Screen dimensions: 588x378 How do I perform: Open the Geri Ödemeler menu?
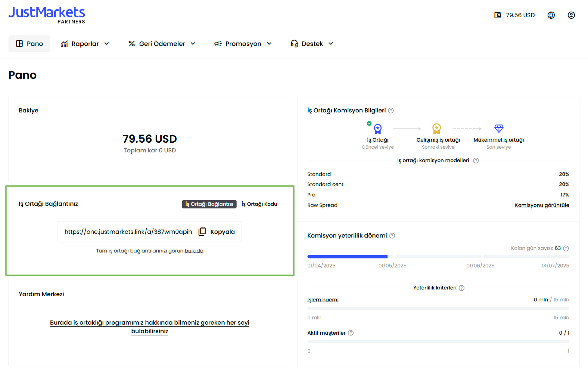162,44
